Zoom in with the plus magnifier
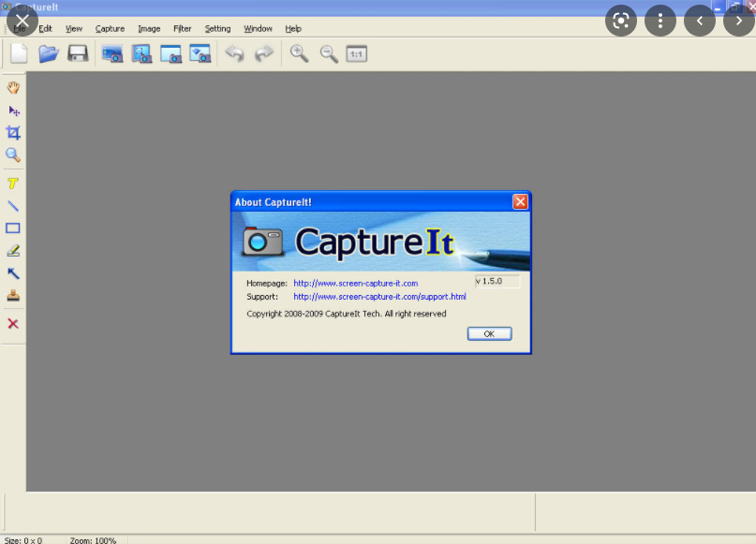 tap(299, 53)
